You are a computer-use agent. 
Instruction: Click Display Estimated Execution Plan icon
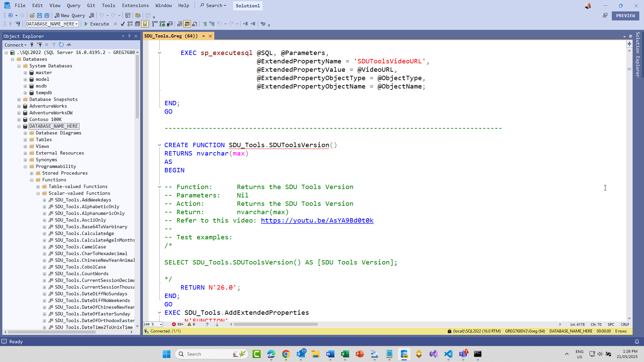tap(130, 24)
